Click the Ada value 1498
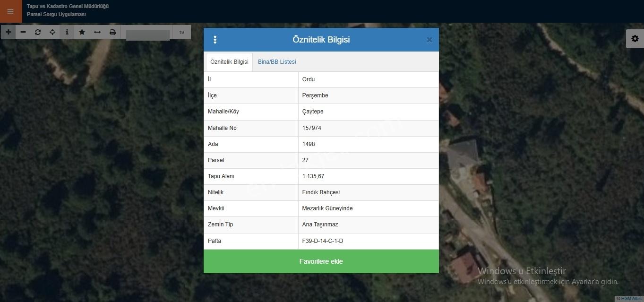 pyautogui.click(x=309, y=144)
